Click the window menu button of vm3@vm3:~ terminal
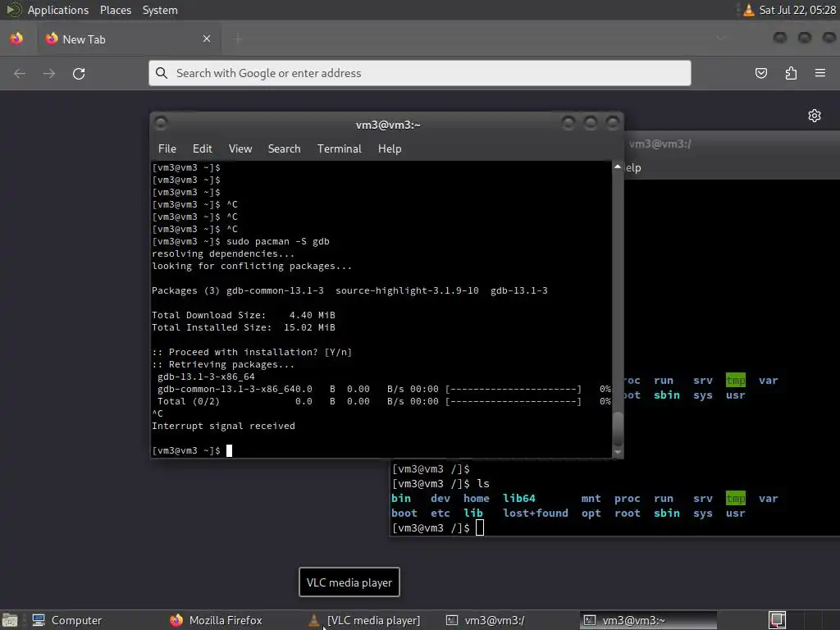Screen dimensions: 840x630 point(161,124)
